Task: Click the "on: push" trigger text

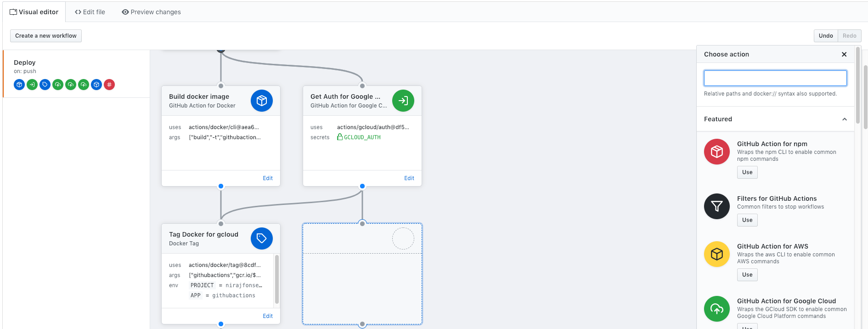Action: click(x=25, y=71)
